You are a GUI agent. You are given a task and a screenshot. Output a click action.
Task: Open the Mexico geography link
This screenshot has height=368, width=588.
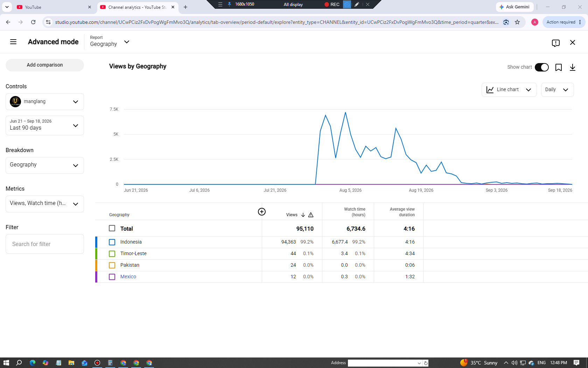128,277
